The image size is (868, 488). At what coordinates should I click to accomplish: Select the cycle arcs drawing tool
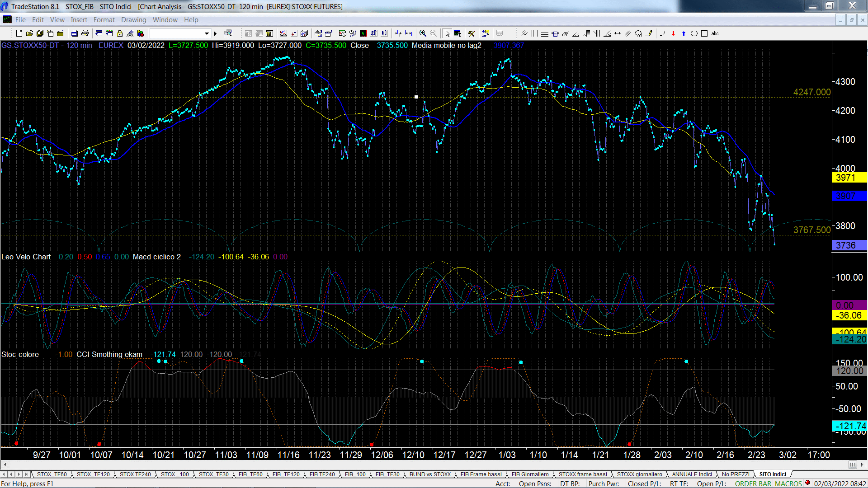pos(638,33)
